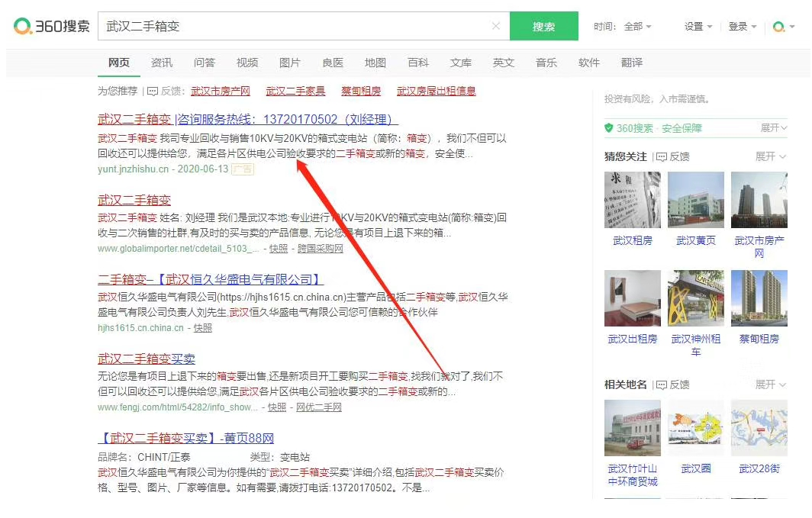Click the 武汉市房产网 thumbnail image
Screen dimensions: 812x518
(759, 200)
